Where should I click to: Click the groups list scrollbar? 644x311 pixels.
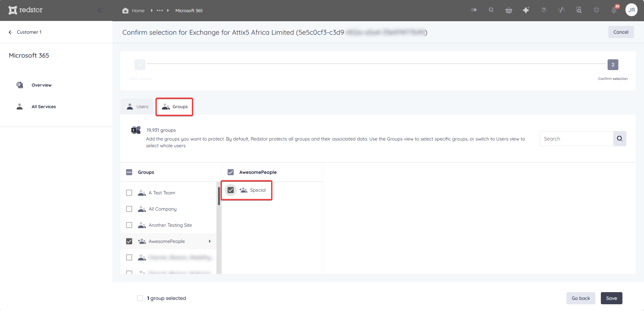(x=219, y=195)
